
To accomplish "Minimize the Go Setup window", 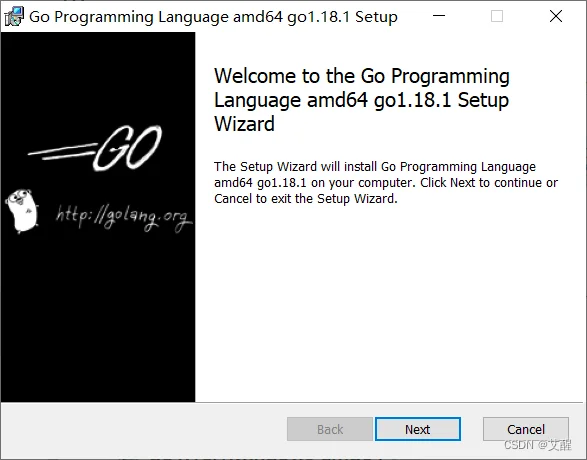I will (439, 16).
